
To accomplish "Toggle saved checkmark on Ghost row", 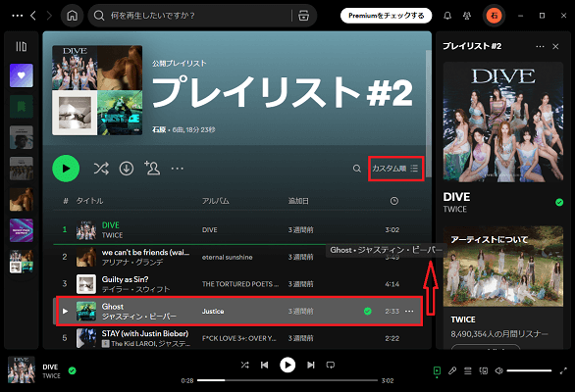I will click(367, 311).
